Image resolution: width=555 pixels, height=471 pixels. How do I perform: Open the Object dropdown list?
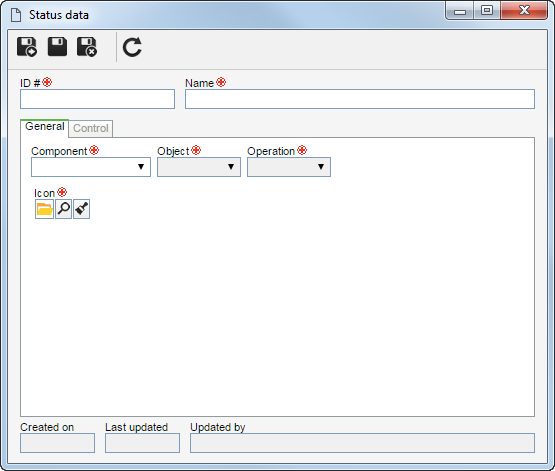[199, 167]
